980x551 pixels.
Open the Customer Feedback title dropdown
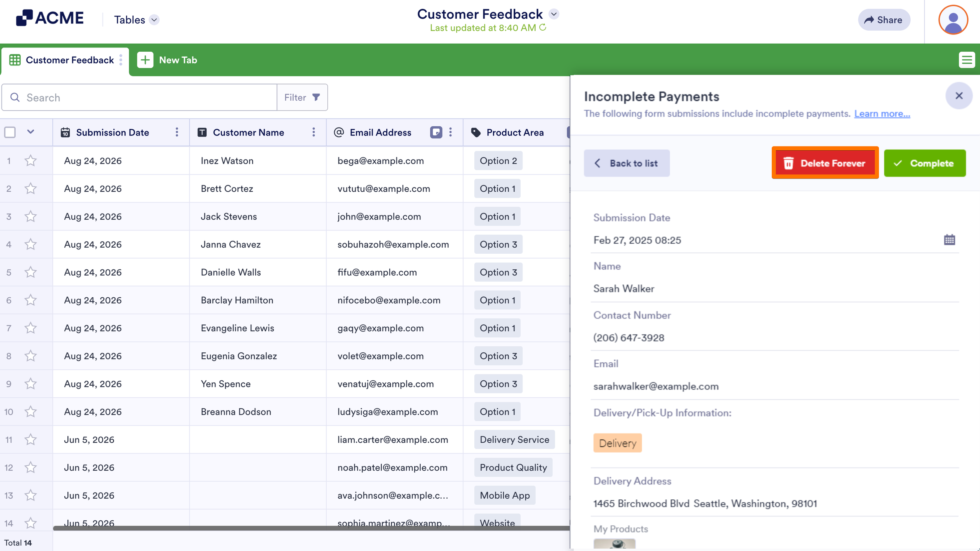554,14
